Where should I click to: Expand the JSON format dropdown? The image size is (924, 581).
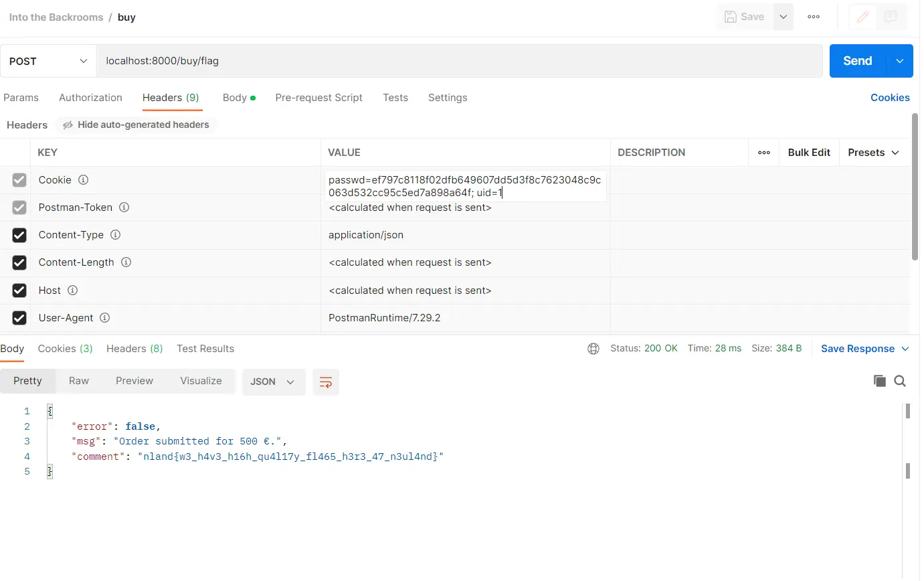pos(273,382)
